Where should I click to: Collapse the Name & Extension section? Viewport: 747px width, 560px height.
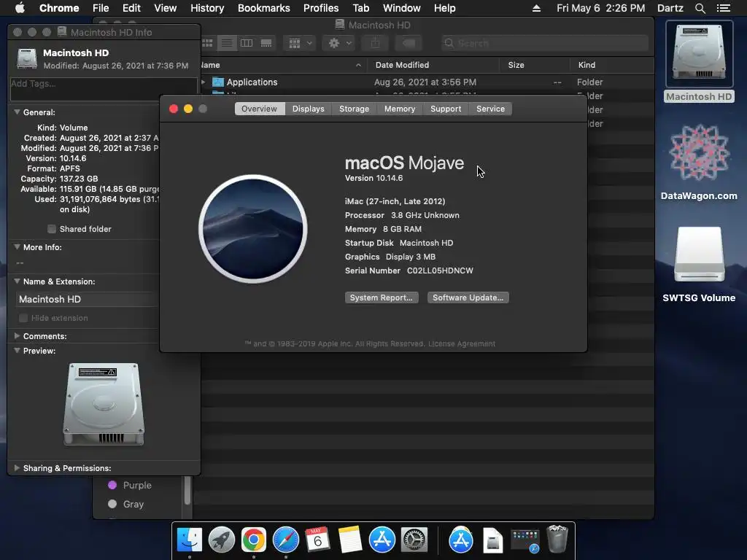coord(17,281)
